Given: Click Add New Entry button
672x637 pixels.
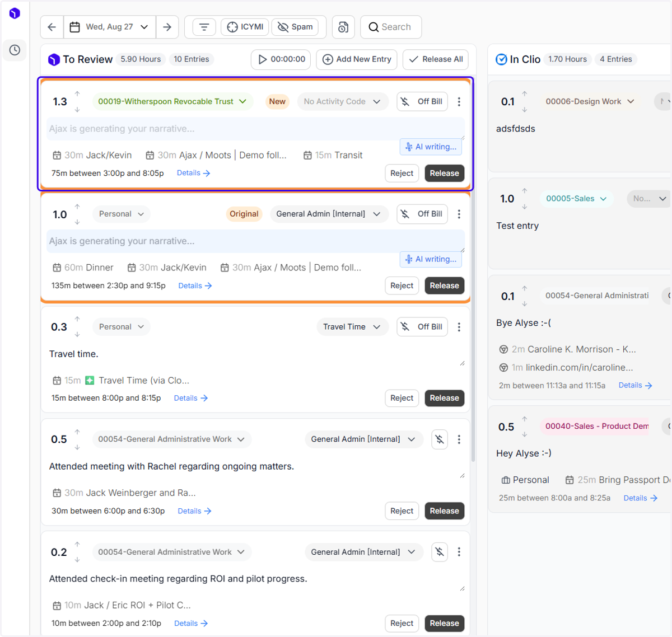Looking at the screenshot, I should pos(357,59).
